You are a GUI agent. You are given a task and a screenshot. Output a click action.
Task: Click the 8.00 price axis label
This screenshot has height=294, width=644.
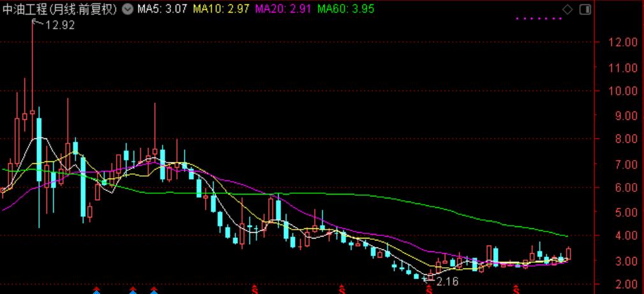click(x=626, y=139)
